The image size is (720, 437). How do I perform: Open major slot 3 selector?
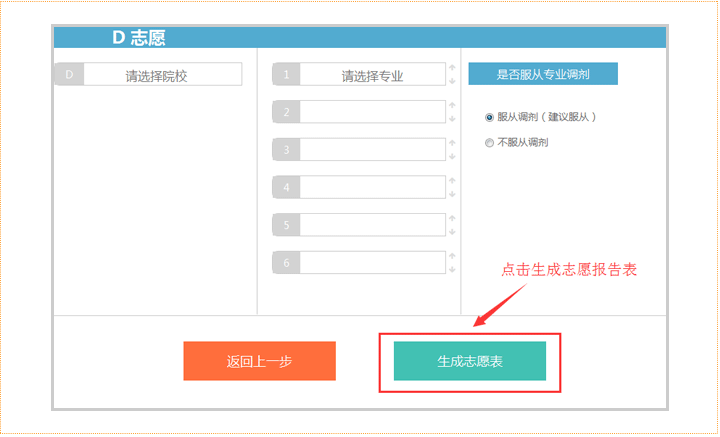[359, 150]
